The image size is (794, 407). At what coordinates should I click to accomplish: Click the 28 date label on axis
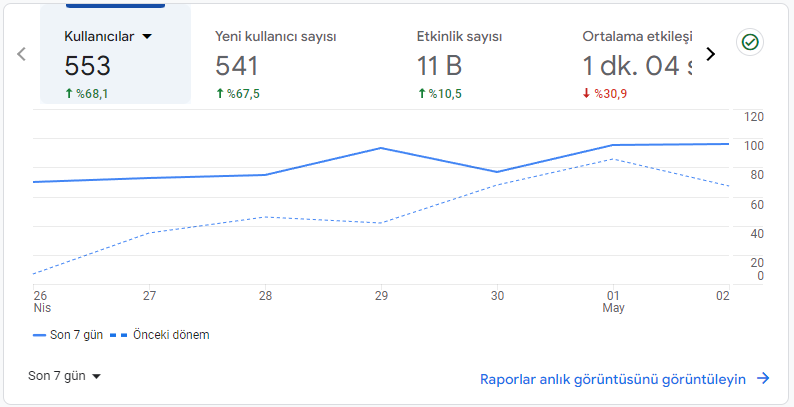coord(265,296)
